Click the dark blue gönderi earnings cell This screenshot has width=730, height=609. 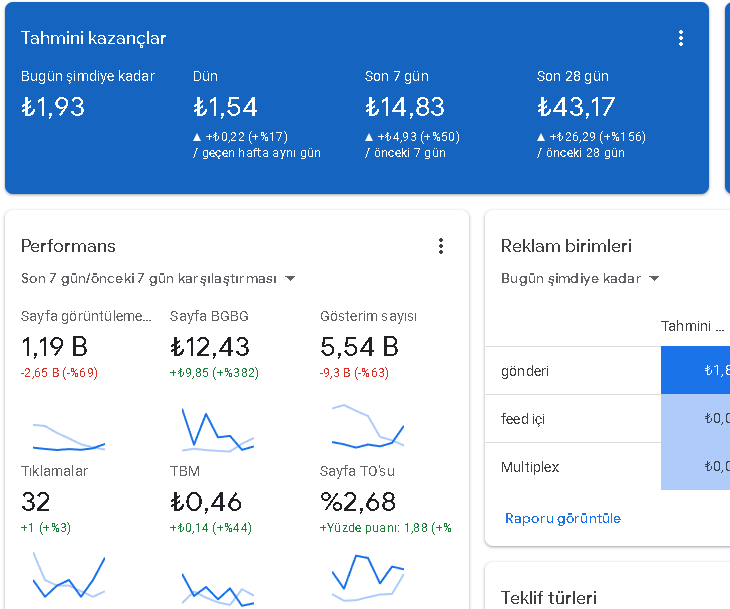tap(696, 370)
